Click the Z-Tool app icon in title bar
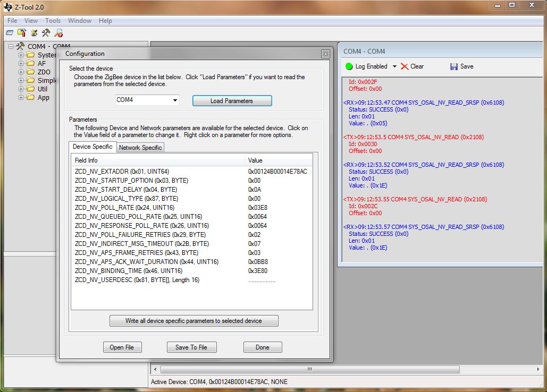The image size is (547, 392). (x=7, y=6)
